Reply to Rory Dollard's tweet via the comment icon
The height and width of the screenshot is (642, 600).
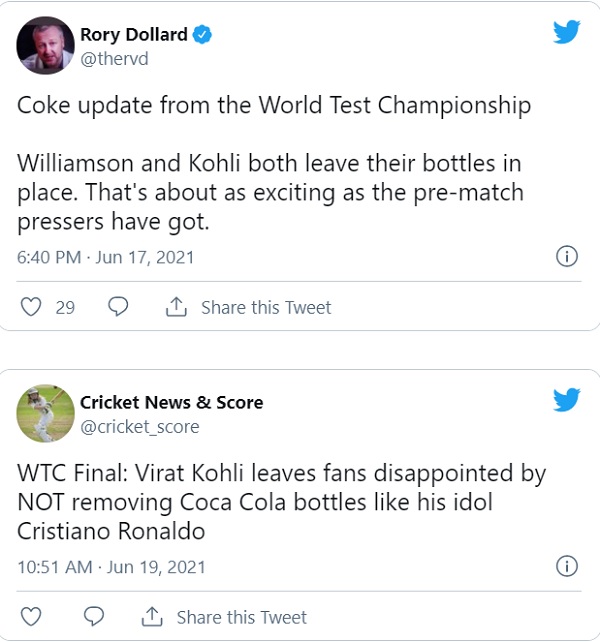(118, 307)
